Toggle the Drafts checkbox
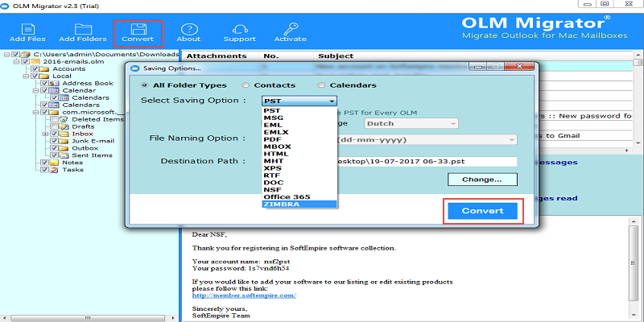Screen dimensions: 644x322 pyautogui.click(x=54, y=126)
